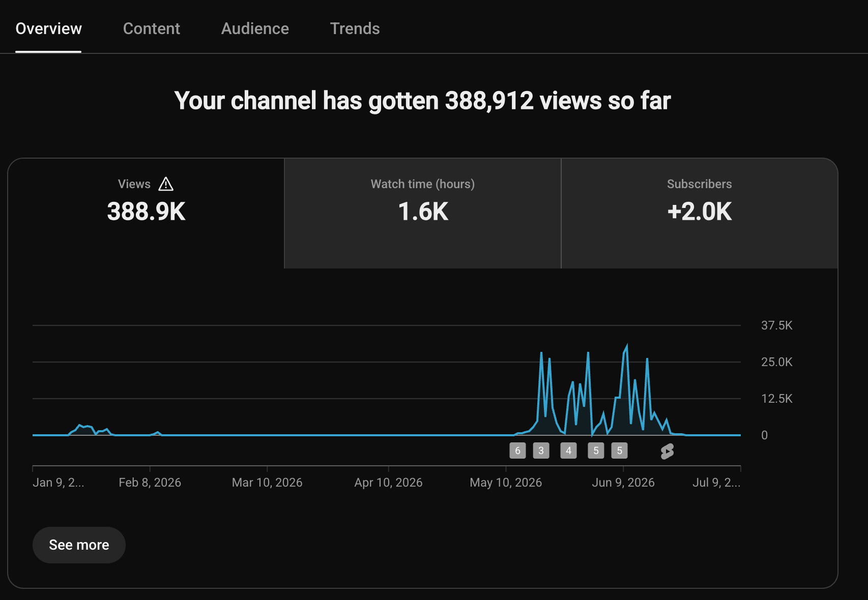868x600 pixels.
Task: Select the Watch time (hours) metric card
Action: pyautogui.click(x=423, y=214)
